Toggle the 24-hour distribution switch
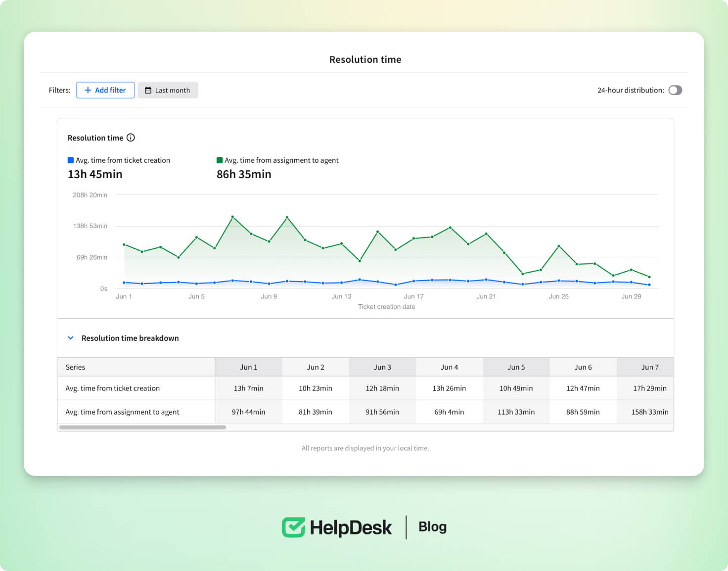 point(675,90)
